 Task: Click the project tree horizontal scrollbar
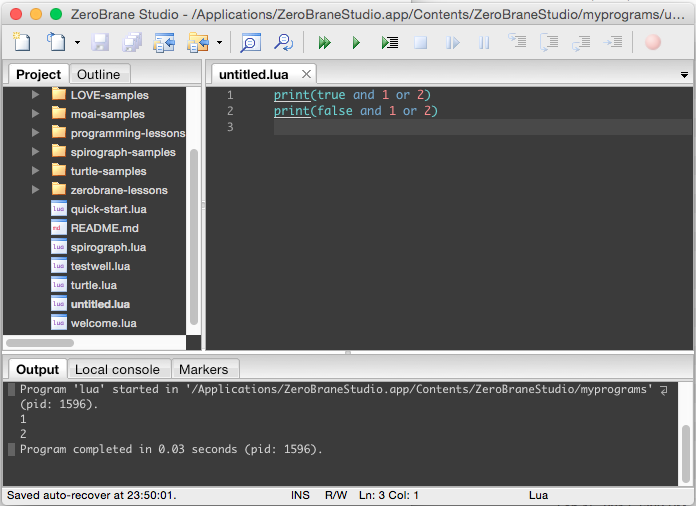point(40,343)
